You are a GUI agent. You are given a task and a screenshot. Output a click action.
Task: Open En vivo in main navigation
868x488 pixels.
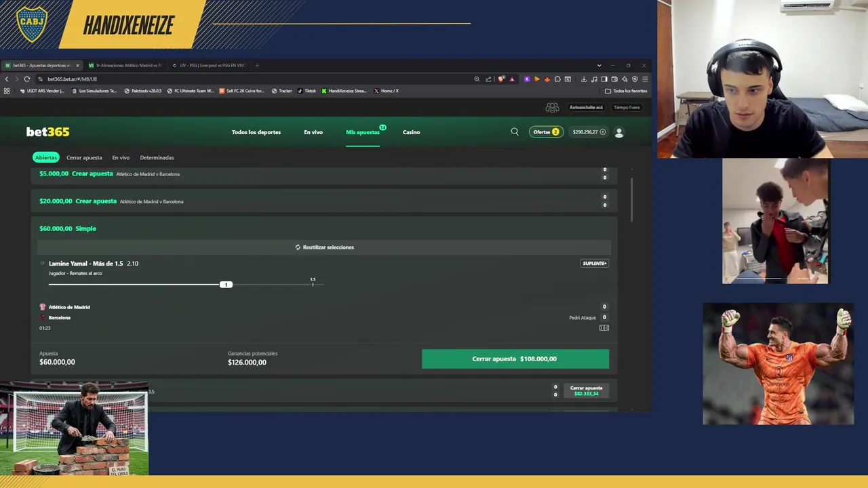tap(313, 132)
